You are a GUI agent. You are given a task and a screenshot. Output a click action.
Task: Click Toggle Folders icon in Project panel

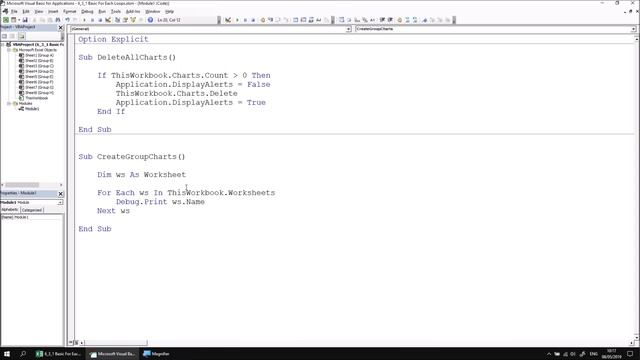click(21, 36)
